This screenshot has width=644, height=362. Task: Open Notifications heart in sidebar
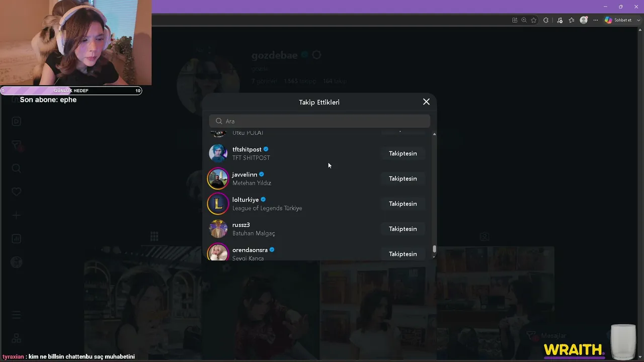(x=17, y=192)
